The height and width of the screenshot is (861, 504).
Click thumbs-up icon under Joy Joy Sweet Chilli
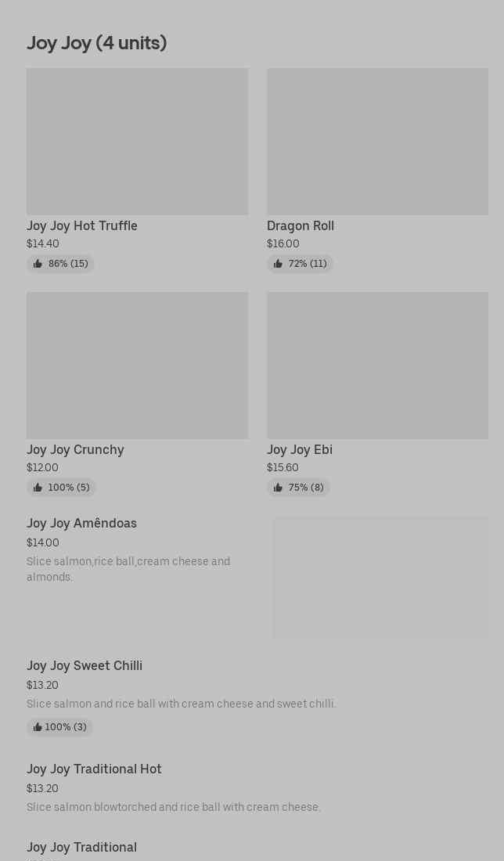(x=38, y=727)
